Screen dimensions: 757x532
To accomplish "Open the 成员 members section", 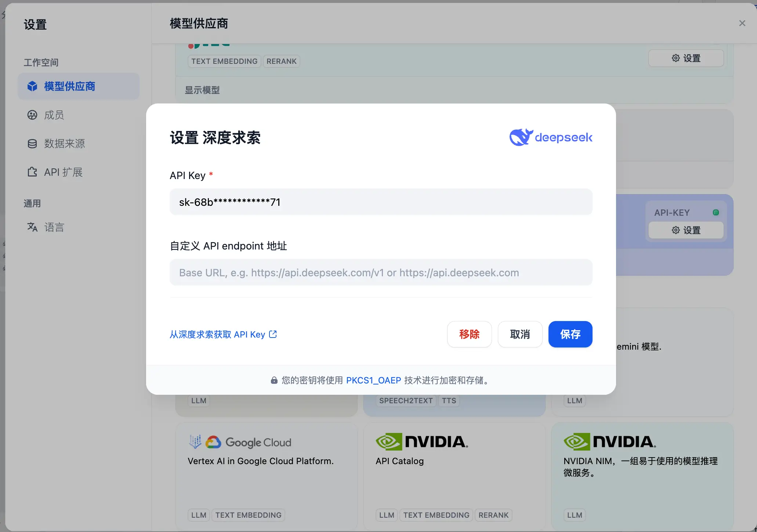I will click(x=79, y=115).
